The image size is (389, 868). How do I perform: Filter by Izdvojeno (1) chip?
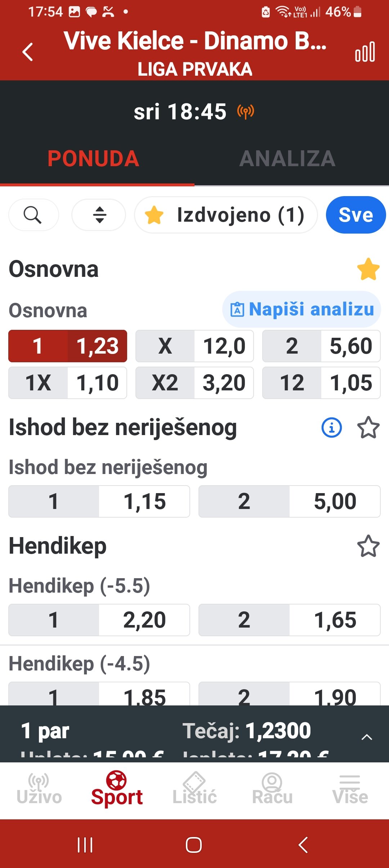tap(226, 215)
